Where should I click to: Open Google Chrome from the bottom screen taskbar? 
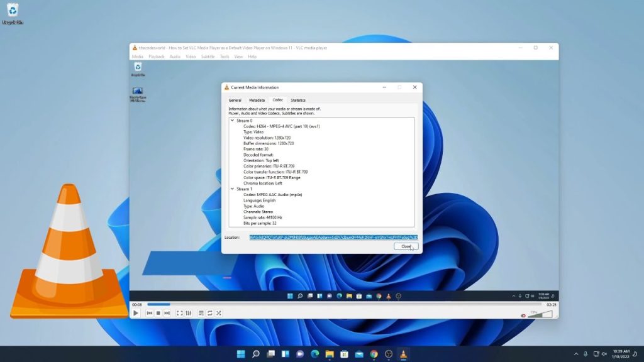[374, 354]
